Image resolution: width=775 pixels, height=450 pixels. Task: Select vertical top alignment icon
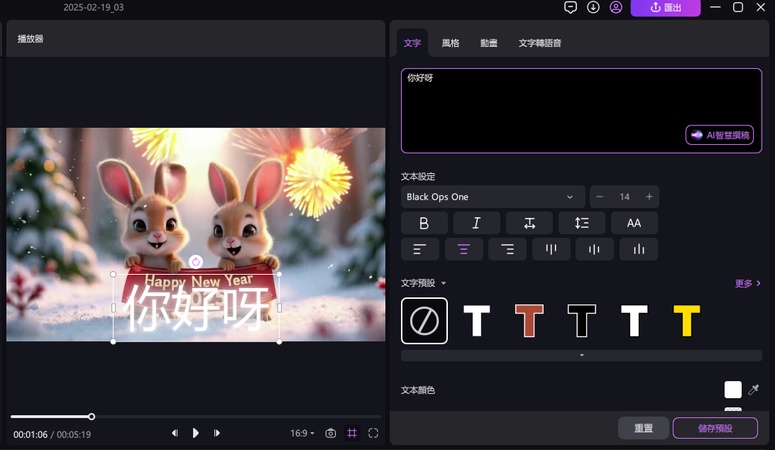(551, 249)
